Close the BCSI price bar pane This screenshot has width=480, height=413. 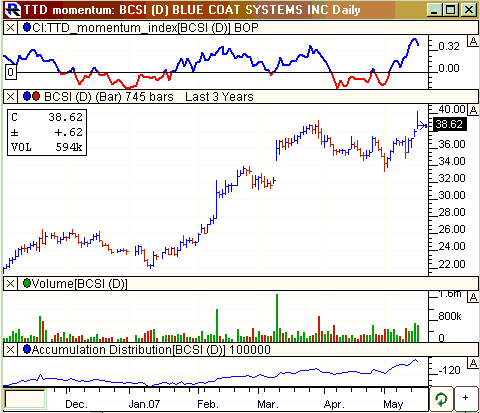click(10, 97)
